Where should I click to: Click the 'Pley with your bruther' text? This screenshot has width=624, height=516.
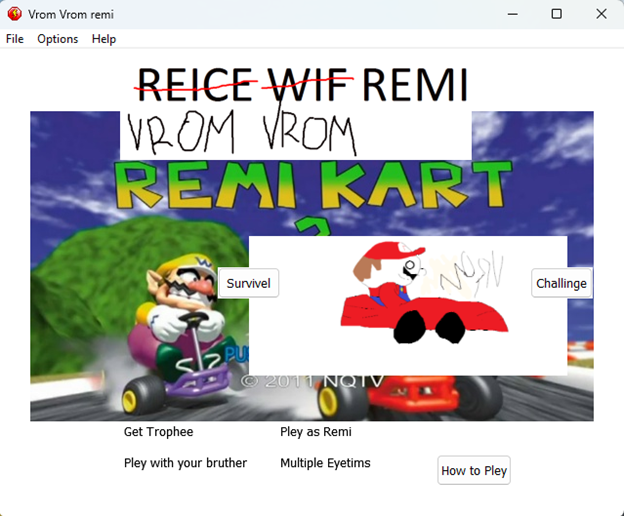pyautogui.click(x=185, y=463)
